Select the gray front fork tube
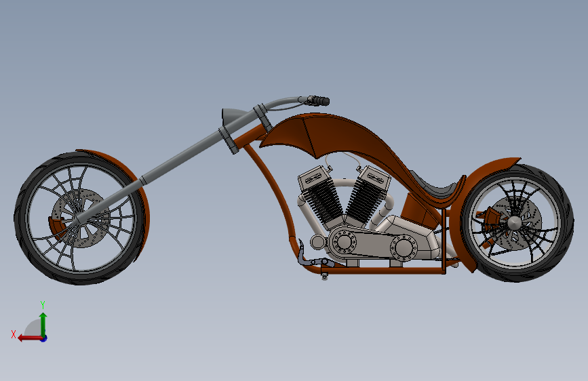This screenshot has height=381, width=588. click(x=180, y=159)
